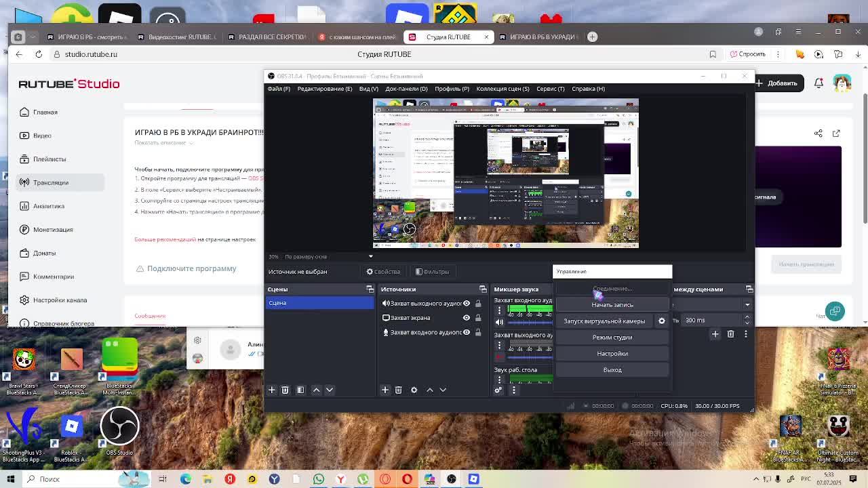
Task: Launch OBS Studio desktop shortcut
Action: point(119,432)
